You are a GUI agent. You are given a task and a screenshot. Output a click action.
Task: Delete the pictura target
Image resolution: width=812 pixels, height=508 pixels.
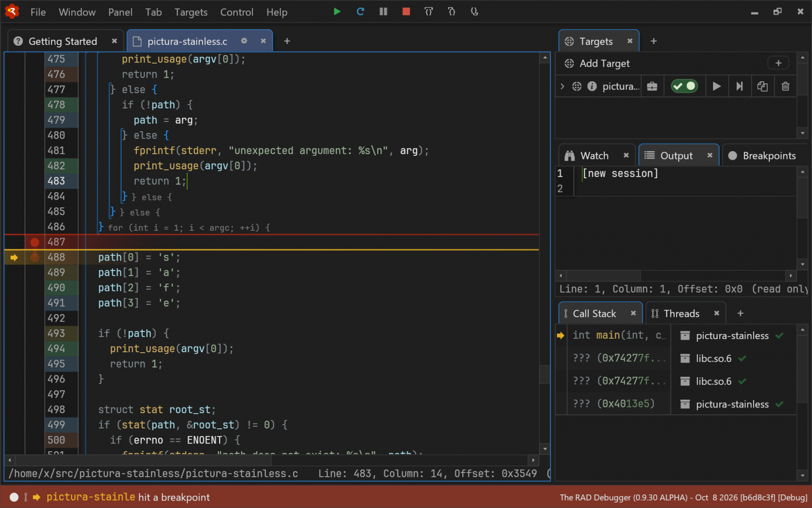pyautogui.click(x=785, y=86)
